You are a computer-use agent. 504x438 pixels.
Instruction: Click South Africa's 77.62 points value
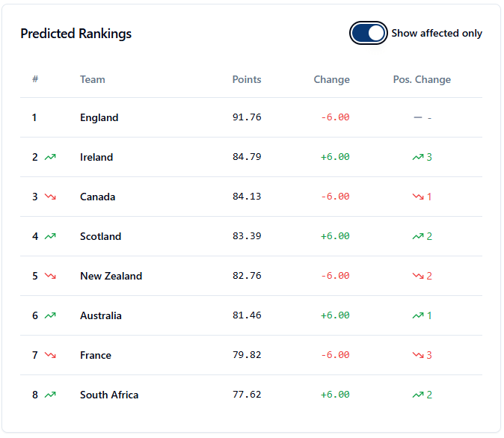coord(247,395)
